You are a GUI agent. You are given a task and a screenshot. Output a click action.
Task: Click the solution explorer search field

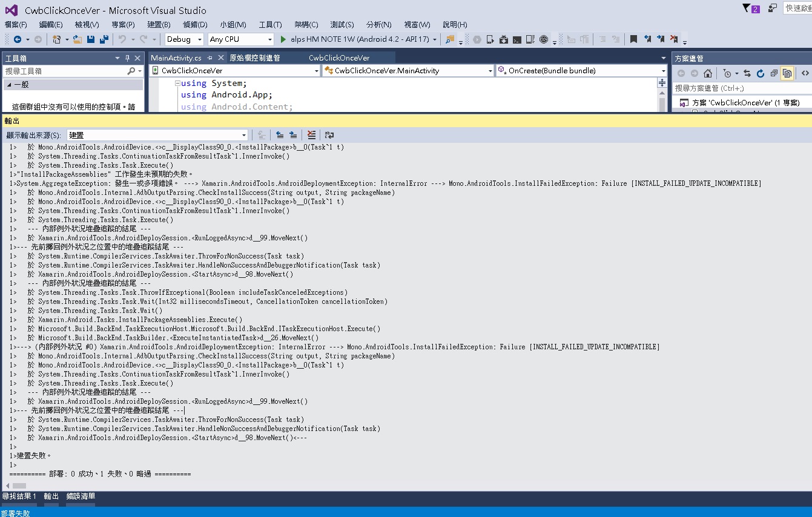pos(742,88)
